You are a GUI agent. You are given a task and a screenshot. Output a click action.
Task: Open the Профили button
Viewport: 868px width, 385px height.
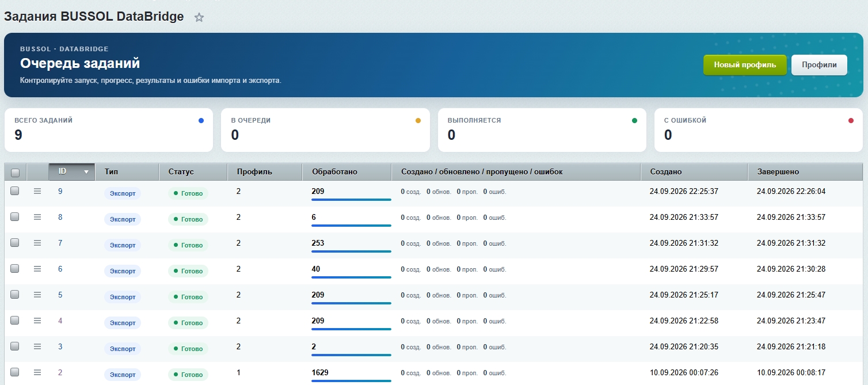point(819,65)
